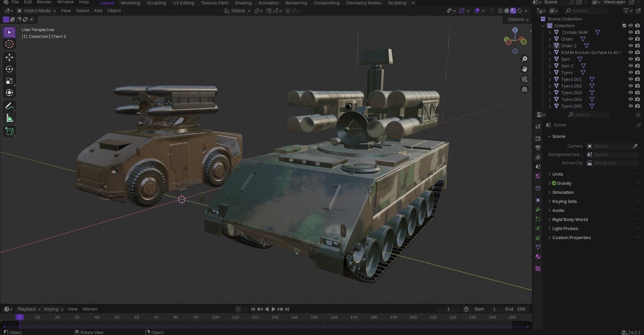Hide Crotale SAM in viewport
Viewport: 644px width, 335px height.
coord(631,32)
